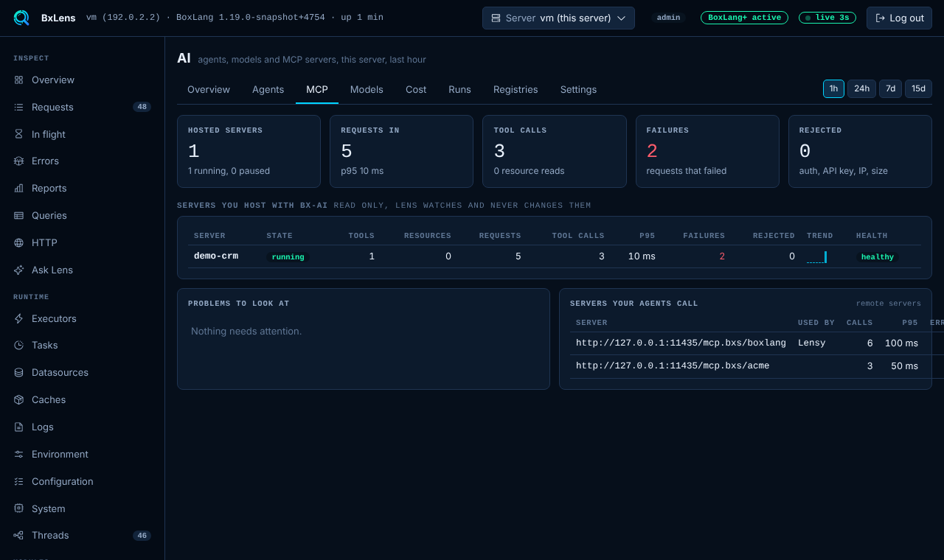The image size is (944, 560).
Task: Click the Reports bar chart icon
Action: coord(18,188)
